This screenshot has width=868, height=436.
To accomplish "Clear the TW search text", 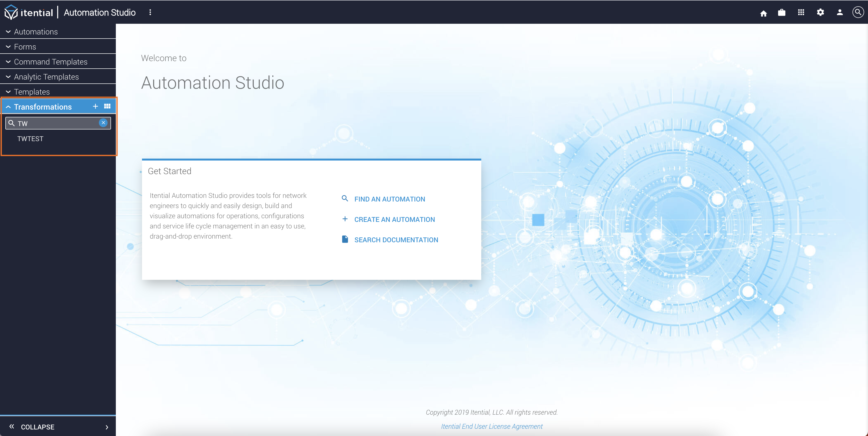I will [103, 123].
